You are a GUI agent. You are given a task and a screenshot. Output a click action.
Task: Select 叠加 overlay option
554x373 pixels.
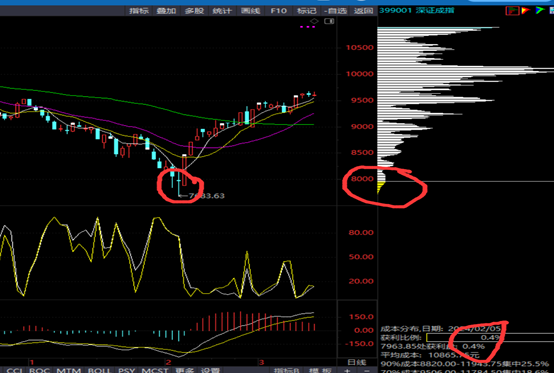(x=166, y=11)
